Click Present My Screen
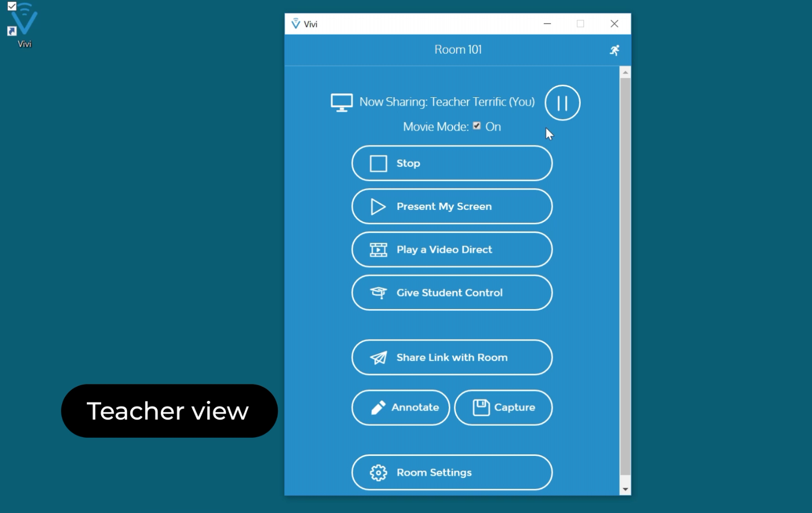 (452, 207)
